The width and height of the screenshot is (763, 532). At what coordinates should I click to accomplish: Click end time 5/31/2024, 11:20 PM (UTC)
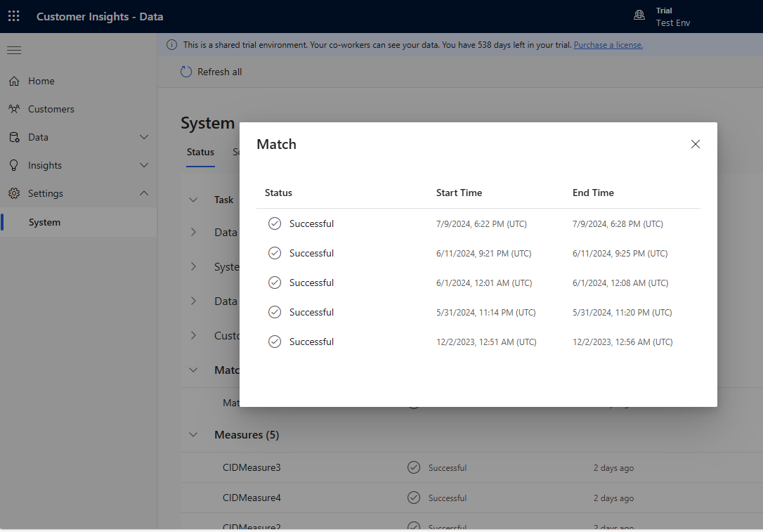click(622, 313)
